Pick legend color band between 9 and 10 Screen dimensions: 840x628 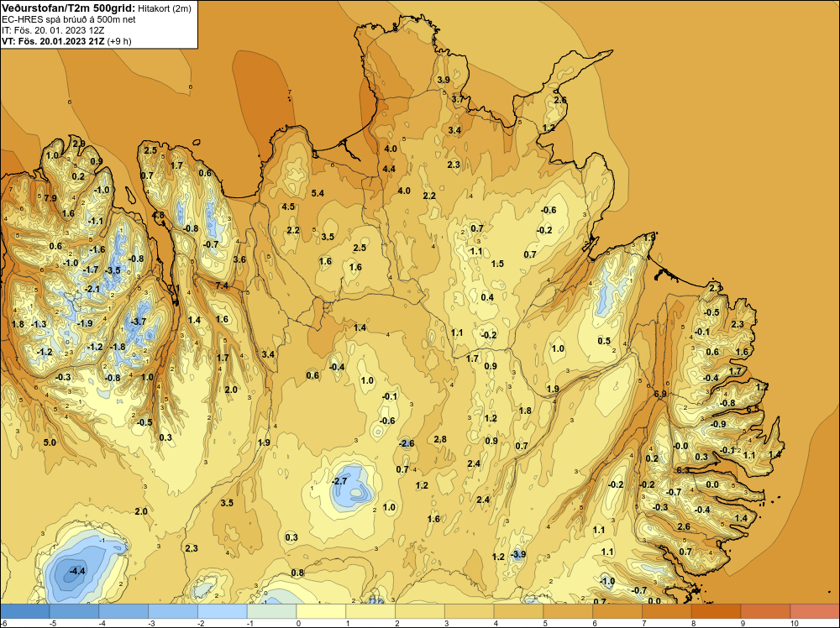(x=765, y=611)
